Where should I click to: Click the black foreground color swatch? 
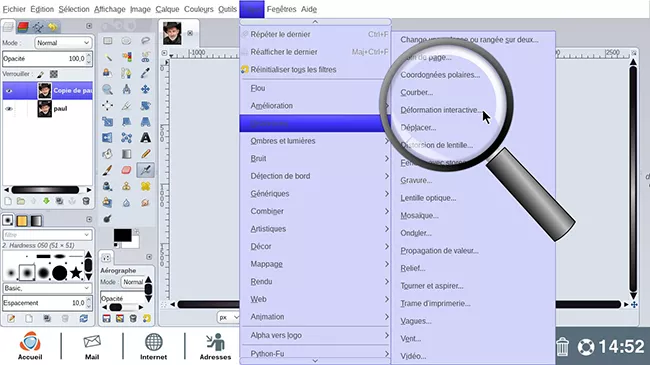pyautogui.click(x=123, y=235)
